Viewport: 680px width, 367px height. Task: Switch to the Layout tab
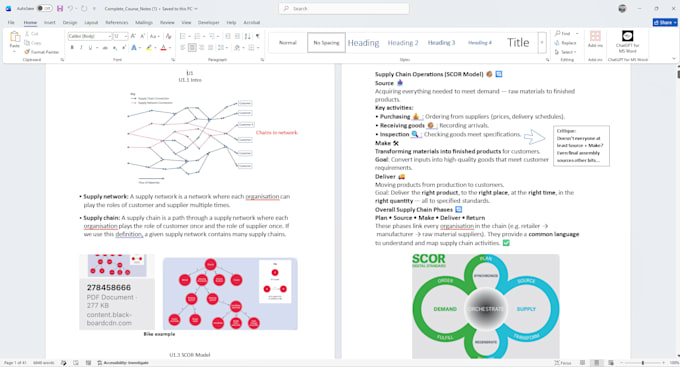click(x=91, y=22)
